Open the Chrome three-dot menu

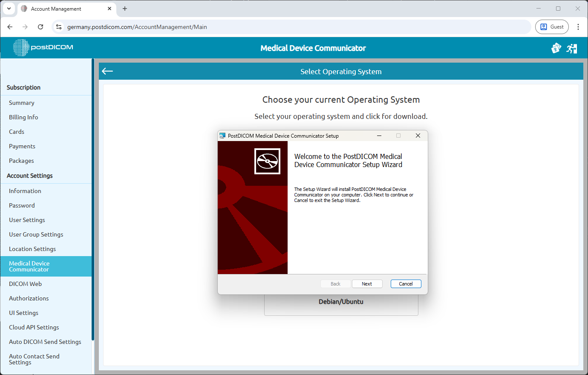578,26
